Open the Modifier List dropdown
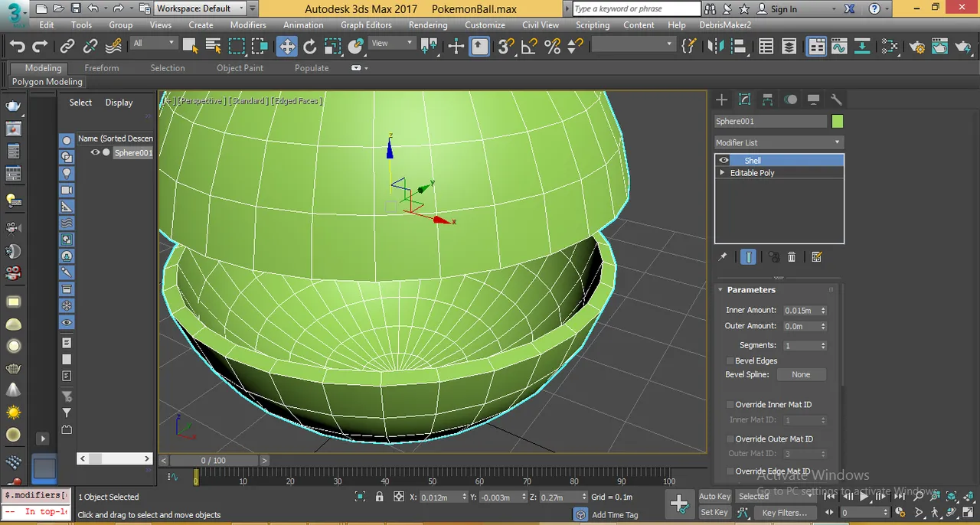This screenshot has width=980, height=525. (x=779, y=142)
